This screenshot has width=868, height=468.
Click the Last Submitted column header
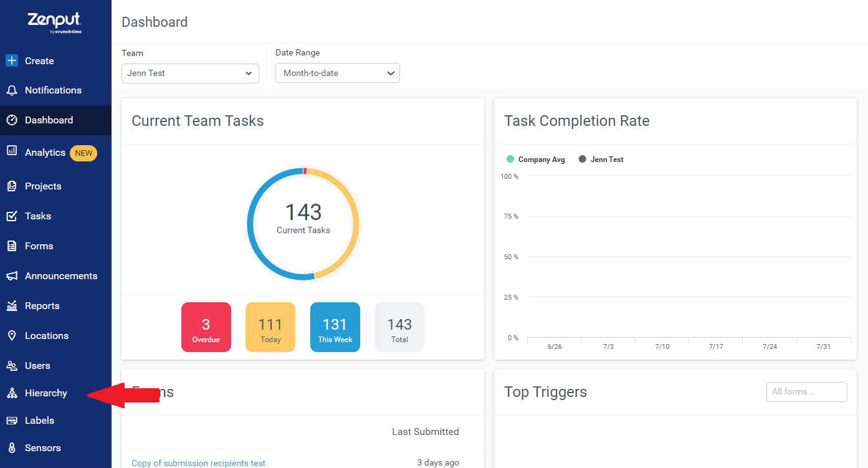click(x=426, y=431)
